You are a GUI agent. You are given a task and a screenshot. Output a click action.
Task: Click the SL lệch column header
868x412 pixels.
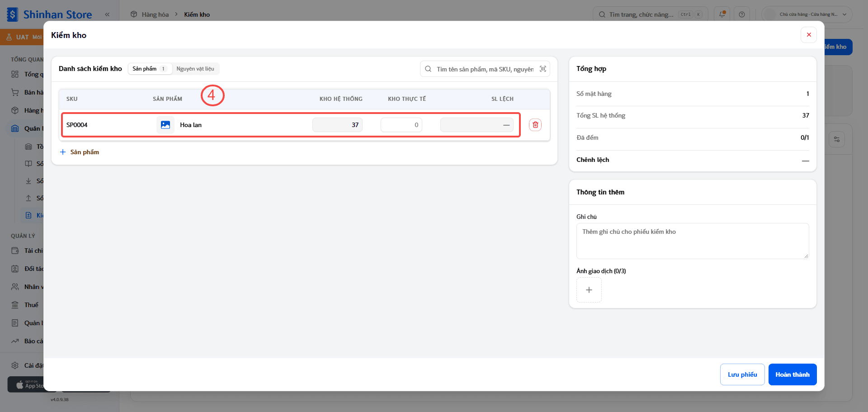pyautogui.click(x=502, y=99)
